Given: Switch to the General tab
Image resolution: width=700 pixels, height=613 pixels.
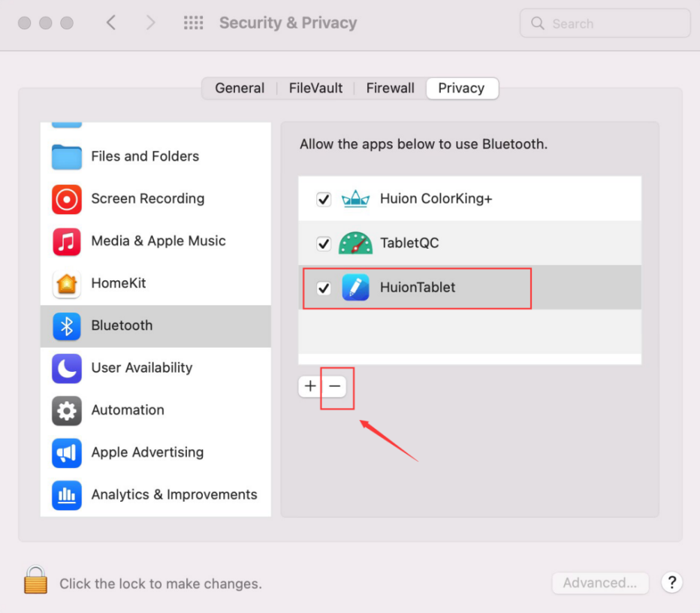Looking at the screenshot, I should pos(240,89).
